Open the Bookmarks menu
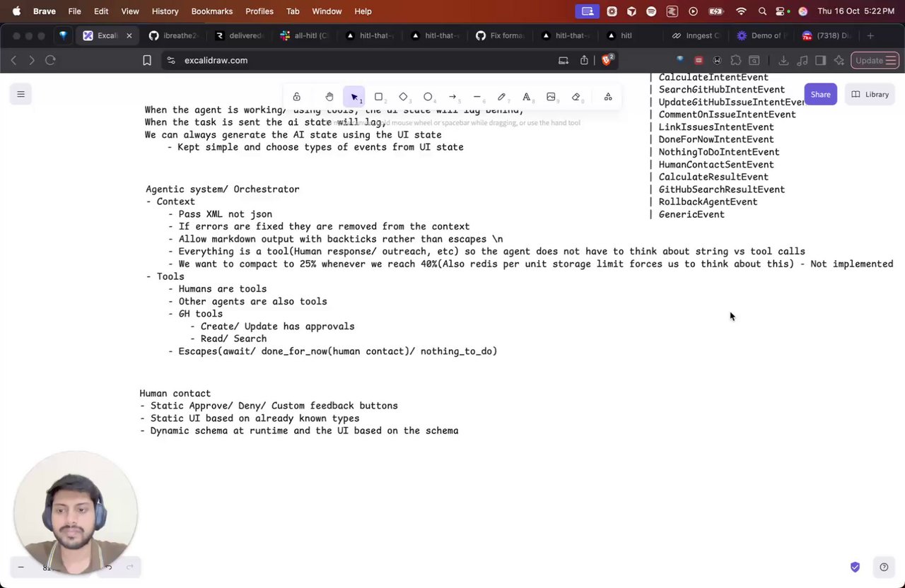This screenshot has width=905, height=588. click(212, 11)
